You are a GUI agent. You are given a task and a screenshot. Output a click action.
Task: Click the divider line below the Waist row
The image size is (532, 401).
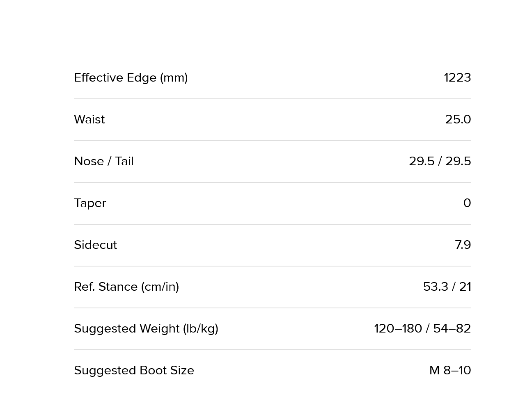coord(272,141)
